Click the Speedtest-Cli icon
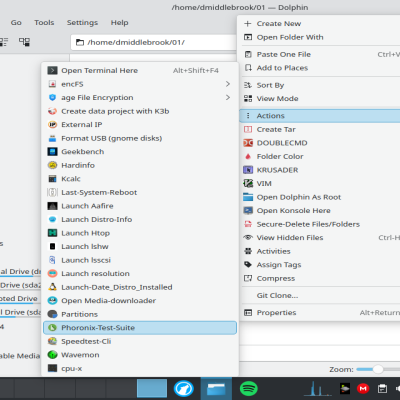400x400 pixels. [x=52, y=341]
